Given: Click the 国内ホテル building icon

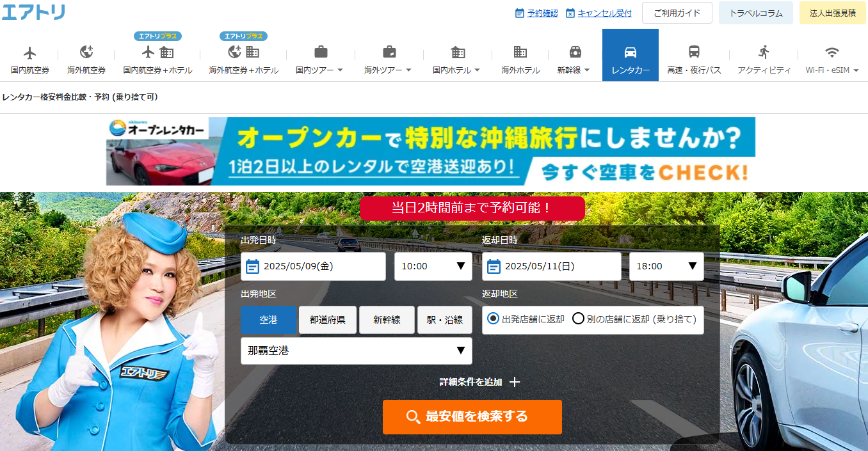Looking at the screenshot, I should pos(458,52).
